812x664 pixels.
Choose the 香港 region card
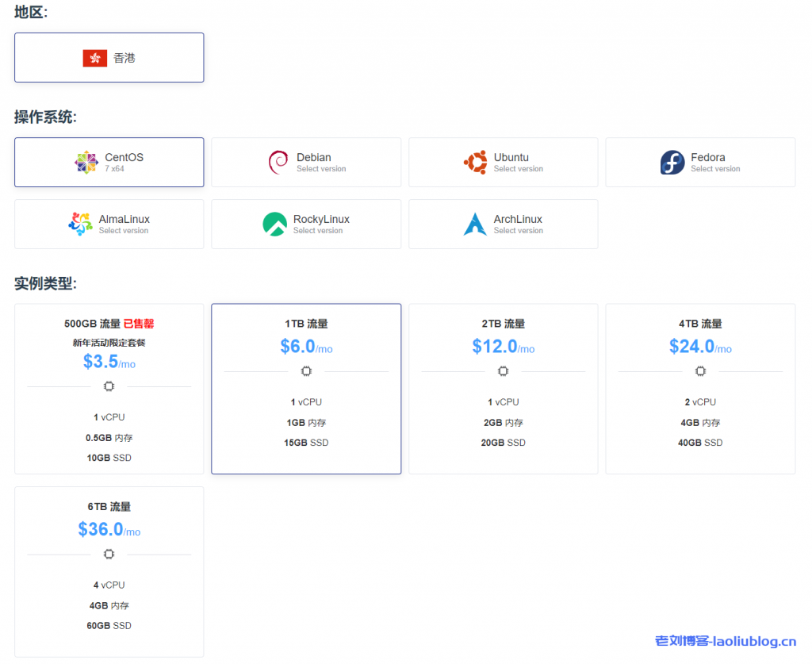[x=109, y=58]
